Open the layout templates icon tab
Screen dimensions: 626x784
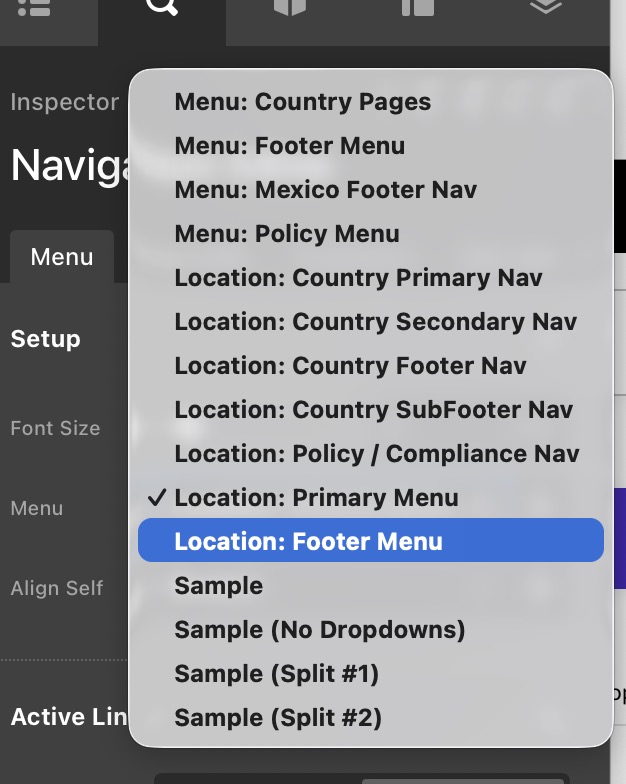[418, 8]
